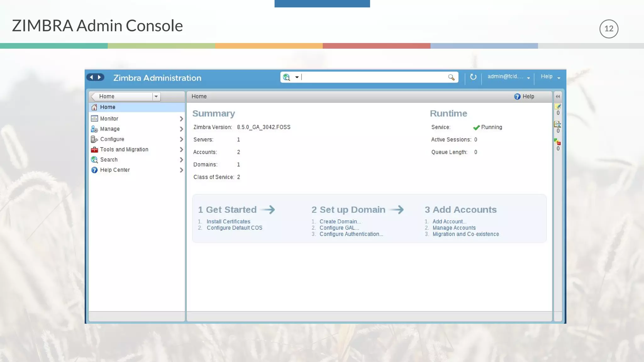Click the middle checklist status icon
This screenshot has height=362, width=644.
(x=558, y=124)
